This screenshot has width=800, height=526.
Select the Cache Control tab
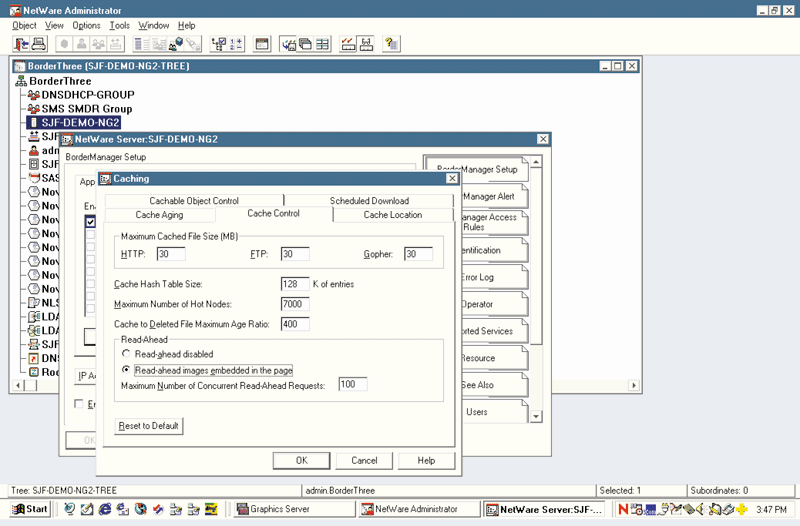273,214
